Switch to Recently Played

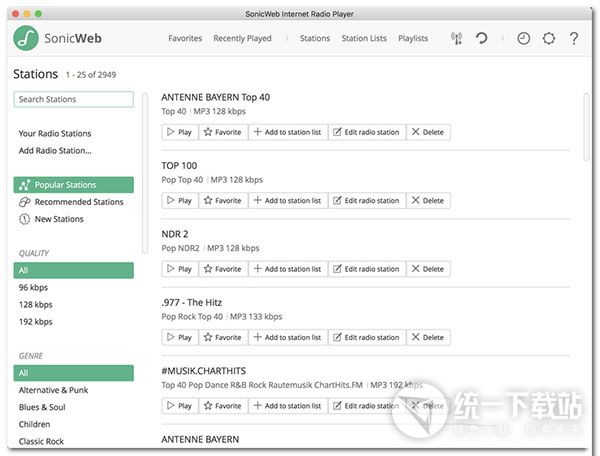point(243,38)
